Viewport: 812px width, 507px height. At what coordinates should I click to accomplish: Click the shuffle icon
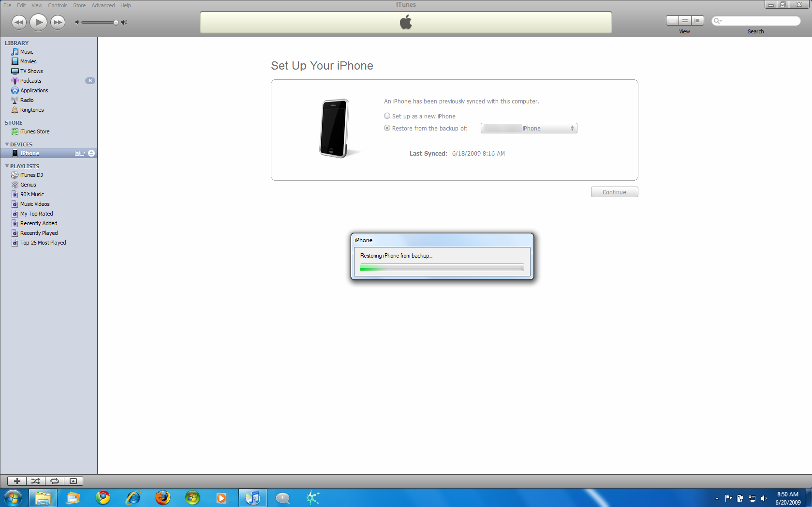[36, 481]
